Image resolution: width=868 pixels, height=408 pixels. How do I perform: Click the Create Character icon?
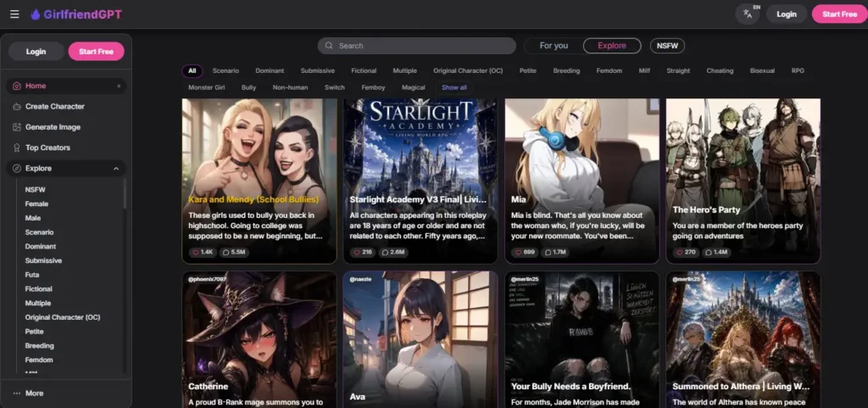pyautogui.click(x=17, y=106)
